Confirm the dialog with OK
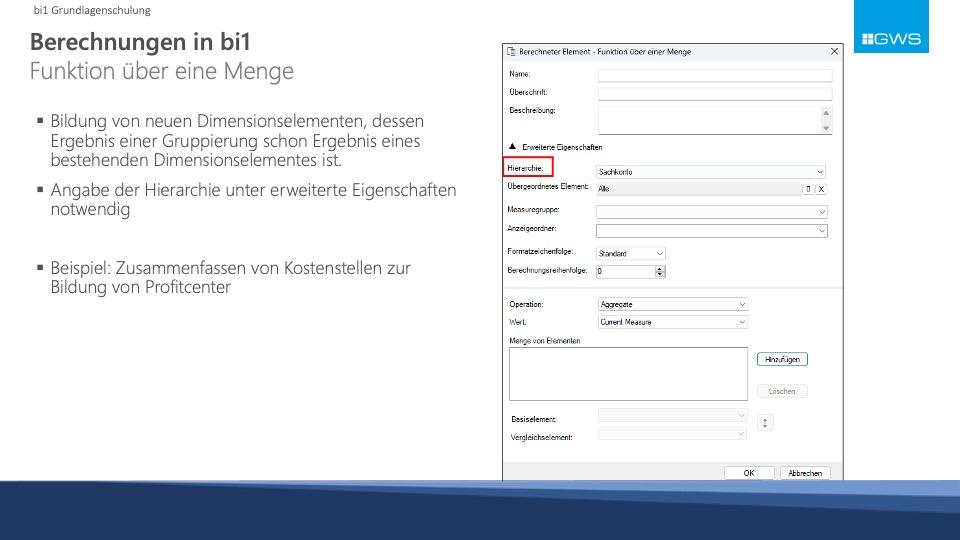The image size is (960, 540). point(749,473)
